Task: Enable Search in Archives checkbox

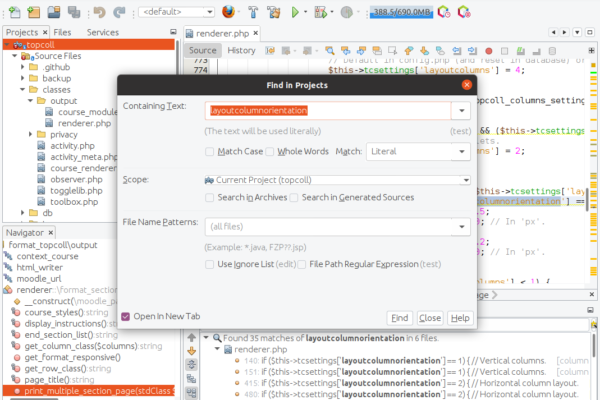Action: point(209,198)
